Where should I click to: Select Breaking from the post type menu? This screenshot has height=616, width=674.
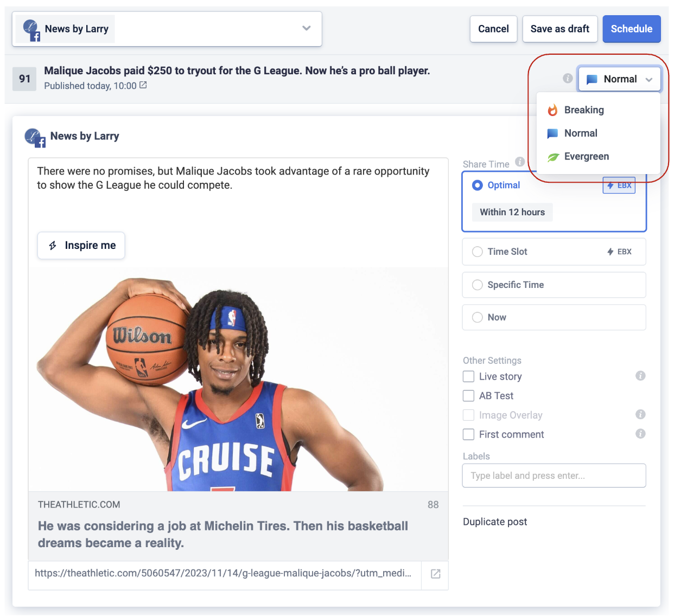coord(583,110)
